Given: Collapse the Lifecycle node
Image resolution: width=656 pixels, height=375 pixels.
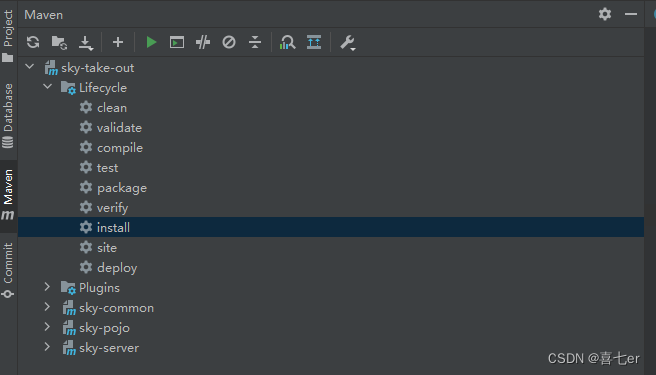Looking at the screenshot, I should tap(48, 87).
